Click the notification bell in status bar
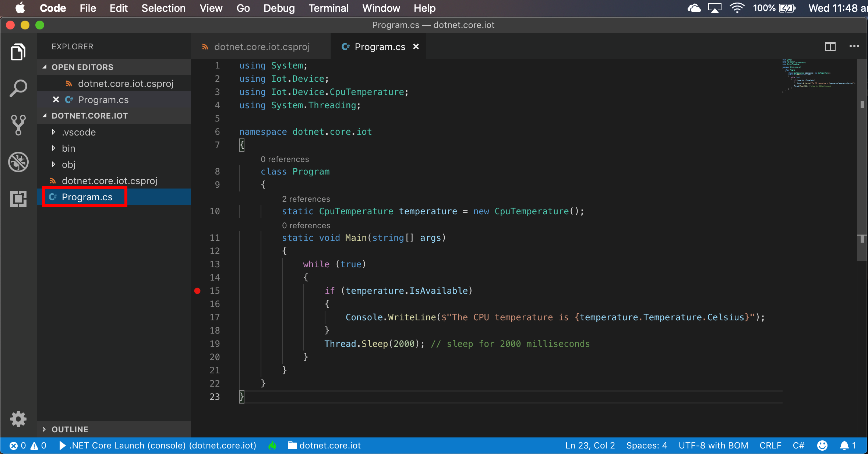 coord(844,446)
